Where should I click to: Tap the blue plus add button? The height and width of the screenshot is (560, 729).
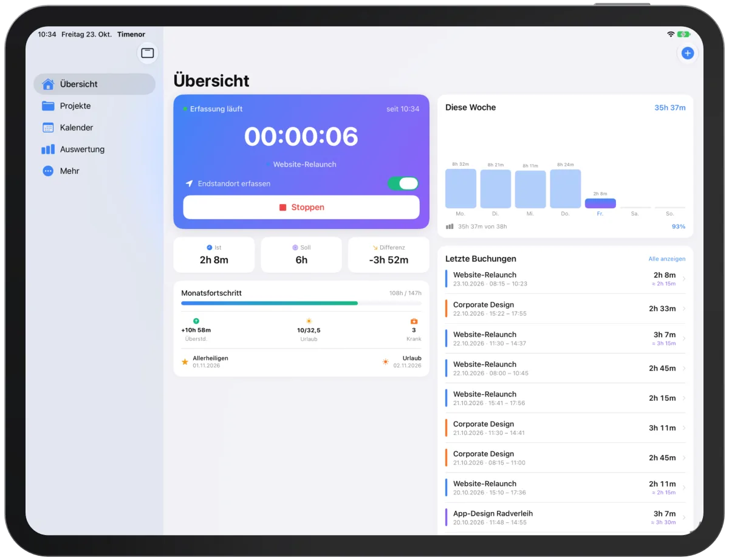click(x=687, y=53)
